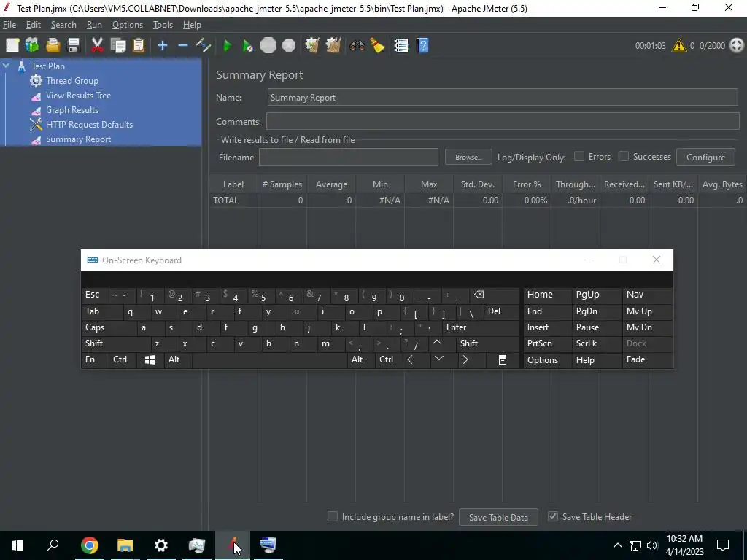The height and width of the screenshot is (560, 747).
Task: Toggle the Fn key on On-Screen Keyboard
Action: (x=95, y=360)
